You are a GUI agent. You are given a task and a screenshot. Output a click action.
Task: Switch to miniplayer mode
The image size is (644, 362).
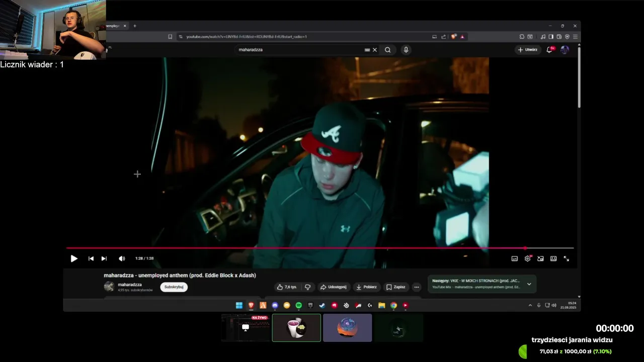pyautogui.click(x=540, y=258)
